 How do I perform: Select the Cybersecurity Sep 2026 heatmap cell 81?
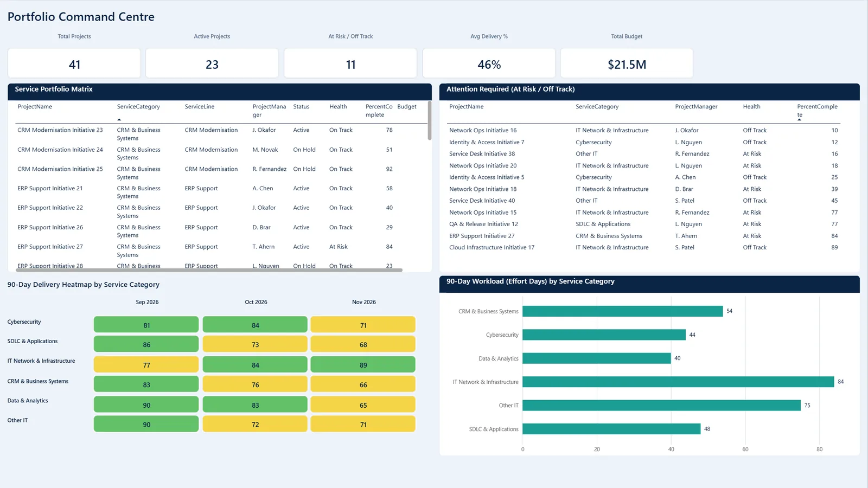pos(146,325)
